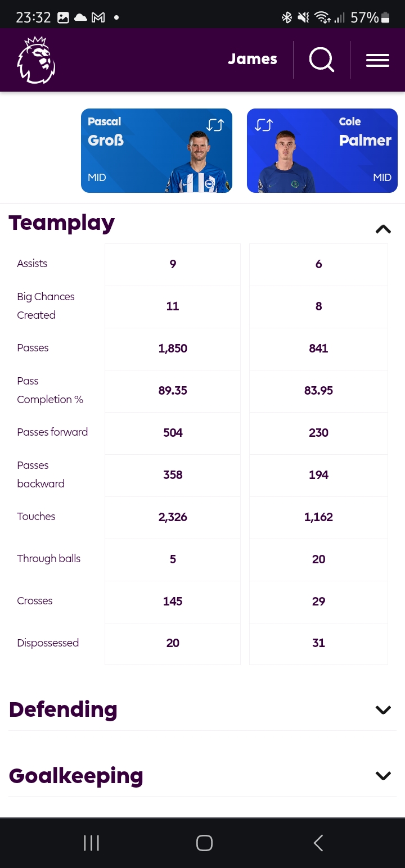Open the James account link
Screen dimensions: 405x868
[253, 59]
